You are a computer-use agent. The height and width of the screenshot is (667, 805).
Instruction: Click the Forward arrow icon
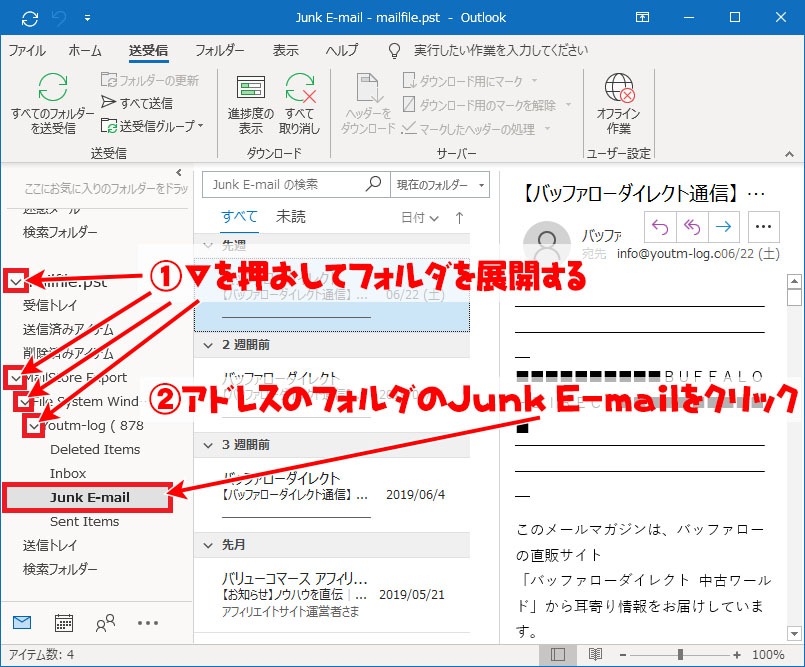point(723,226)
